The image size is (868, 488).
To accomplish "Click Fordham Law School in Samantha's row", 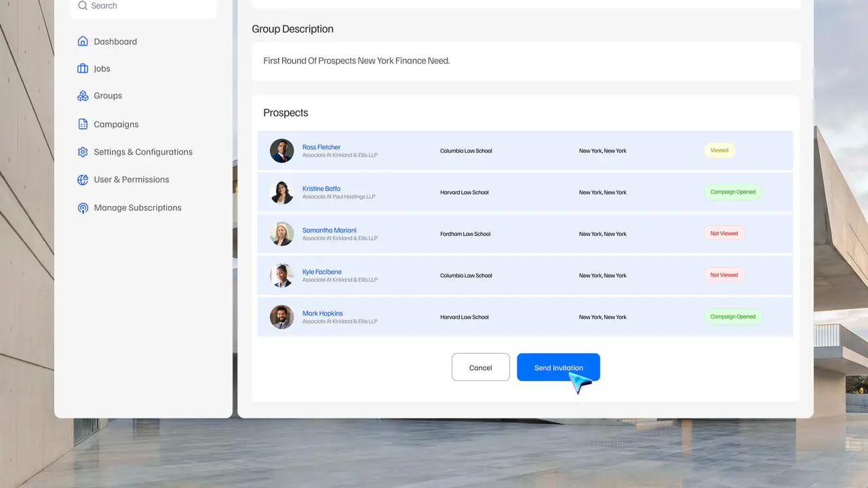I will click(x=465, y=234).
